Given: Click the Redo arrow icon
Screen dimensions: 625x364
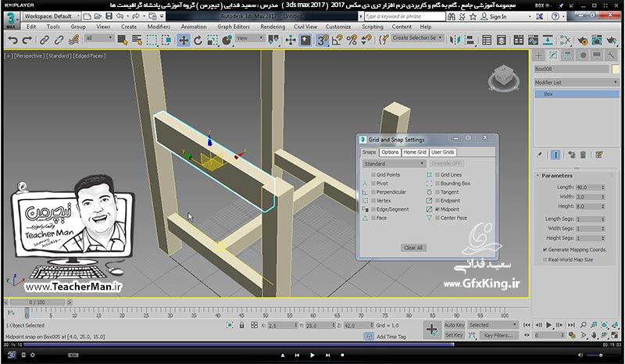Looking at the screenshot, I should tap(27, 40).
